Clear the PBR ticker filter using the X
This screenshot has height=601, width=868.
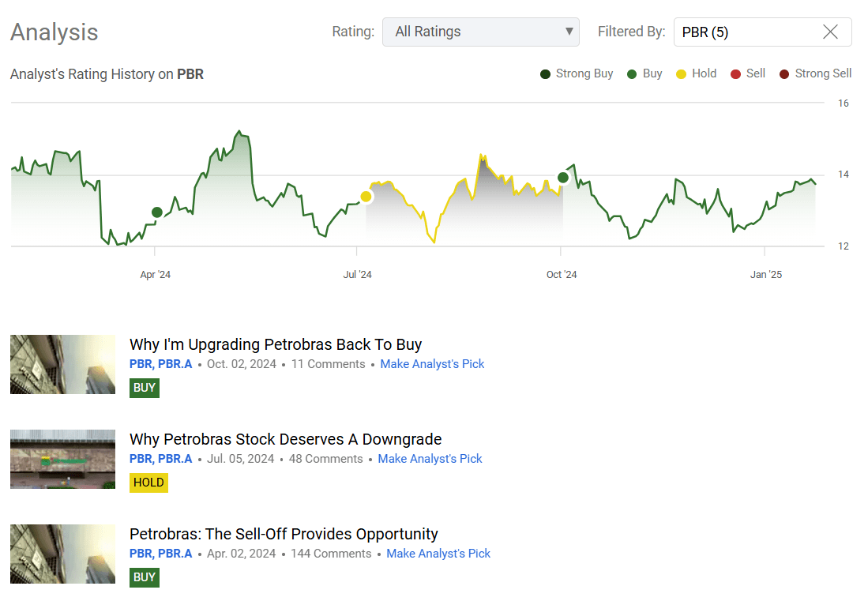coord(830,32)
